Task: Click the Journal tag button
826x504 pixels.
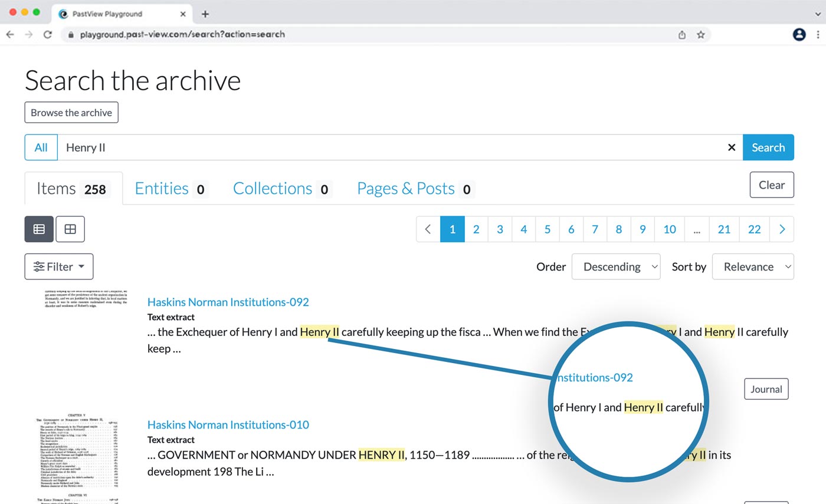Action: pos(766,389)
